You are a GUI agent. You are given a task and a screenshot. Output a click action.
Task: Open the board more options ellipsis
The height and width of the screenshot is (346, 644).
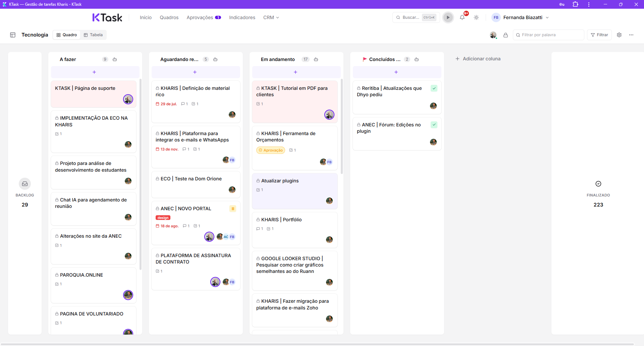631,35
